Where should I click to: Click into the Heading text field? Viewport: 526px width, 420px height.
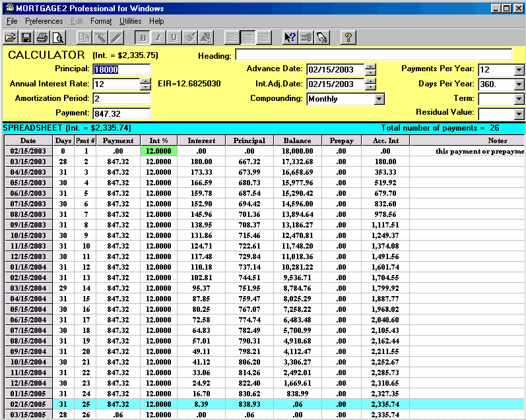coord(373,55)
